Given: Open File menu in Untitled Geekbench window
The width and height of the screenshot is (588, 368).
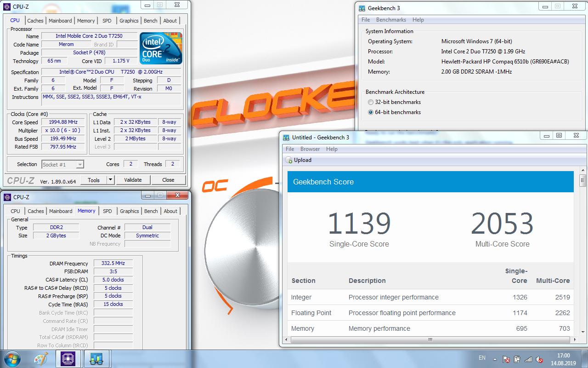Looking at the screenshot, I should [x=290, y=149].
